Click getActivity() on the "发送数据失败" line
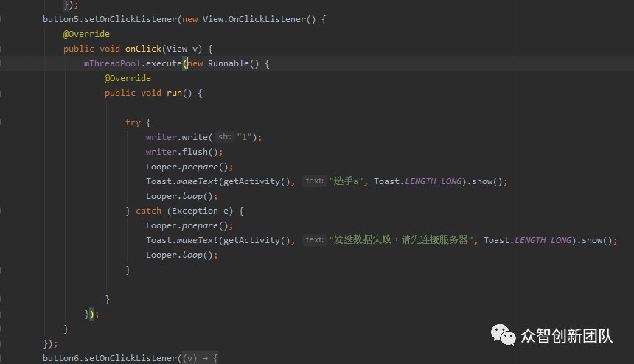 tap(257, 240)
